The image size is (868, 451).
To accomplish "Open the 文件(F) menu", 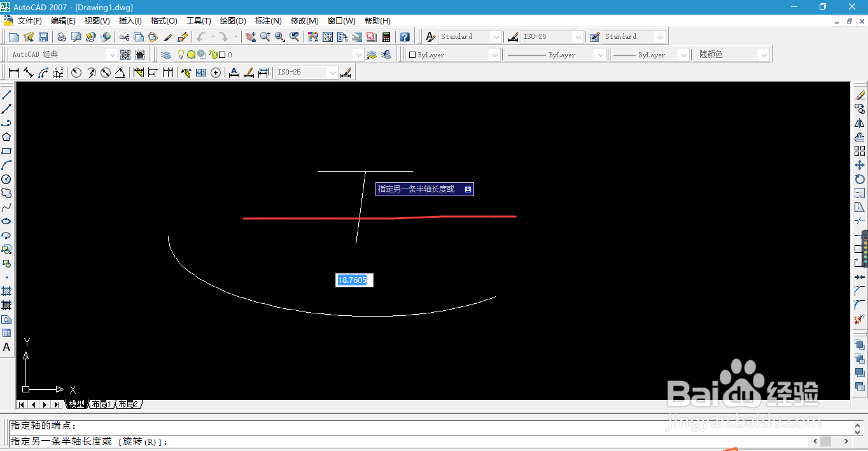I will click(x=30, y=21).
